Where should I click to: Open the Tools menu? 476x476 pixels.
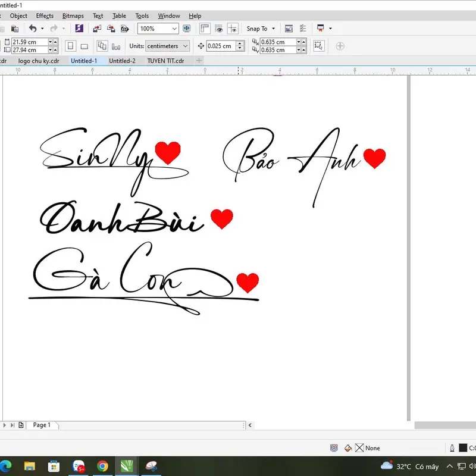click(142, 16)
